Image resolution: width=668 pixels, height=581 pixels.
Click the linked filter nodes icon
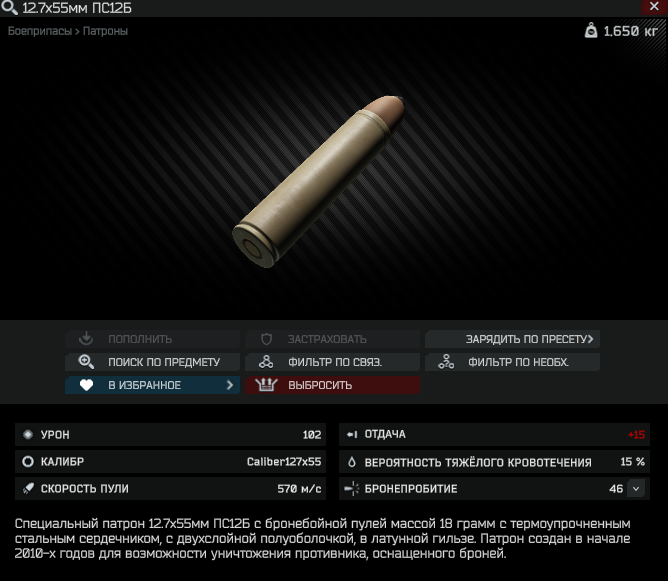(x=266, y=362)
